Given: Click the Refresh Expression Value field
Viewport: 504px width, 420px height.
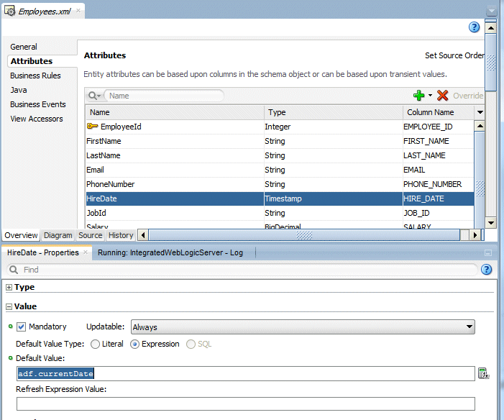Looking at the screenshot, I should 246,404.
